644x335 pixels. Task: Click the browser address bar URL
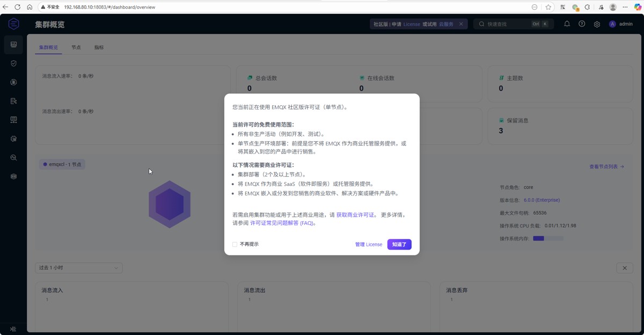point(109,7)
